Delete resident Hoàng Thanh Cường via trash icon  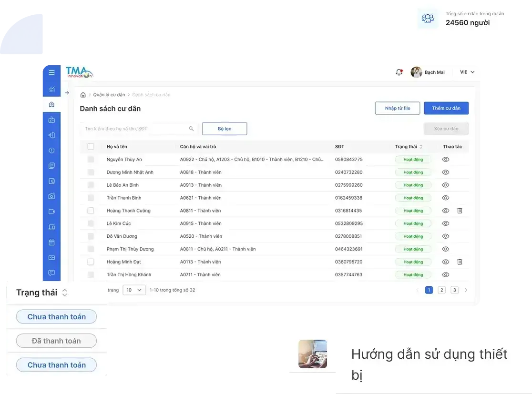pyautogui.click(x=460, y=211)
